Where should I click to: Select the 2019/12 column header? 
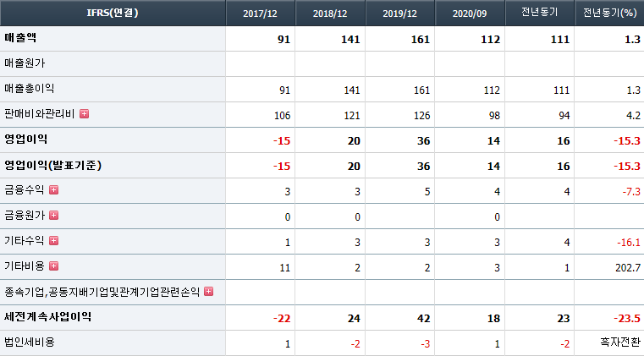coord(400,13)
